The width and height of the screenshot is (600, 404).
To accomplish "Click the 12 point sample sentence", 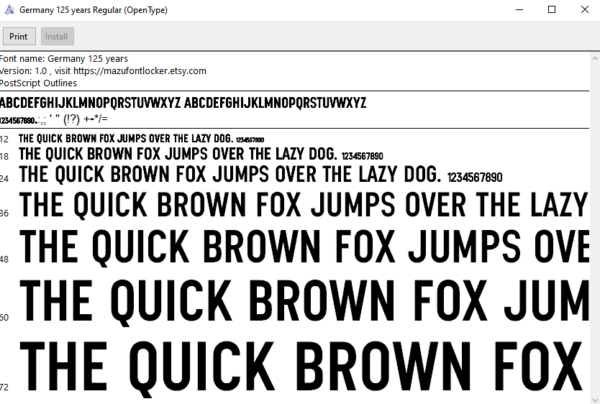I will (x=141, y=138).
